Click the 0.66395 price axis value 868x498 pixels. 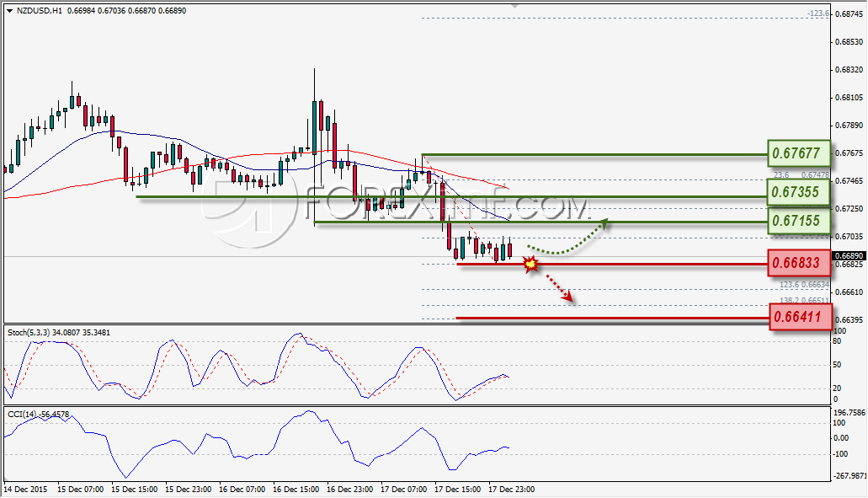tap(849, 320)
